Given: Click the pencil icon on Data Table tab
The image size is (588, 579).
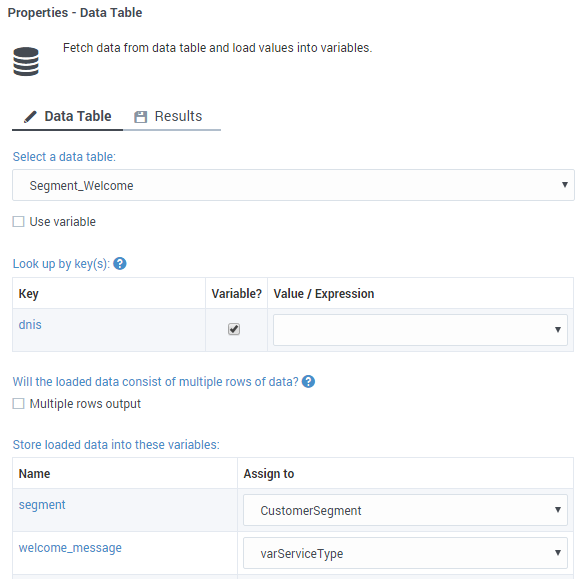Looking at the screenshot, I should click(x=30, y=117).
